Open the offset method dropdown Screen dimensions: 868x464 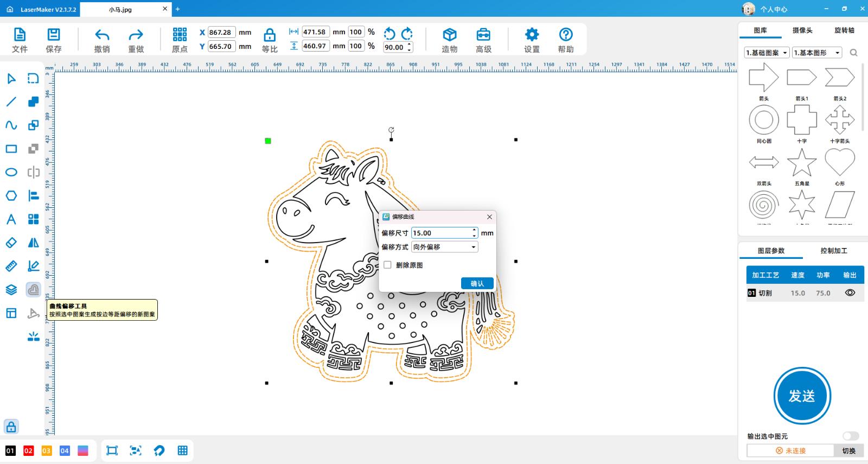point(444,247)
